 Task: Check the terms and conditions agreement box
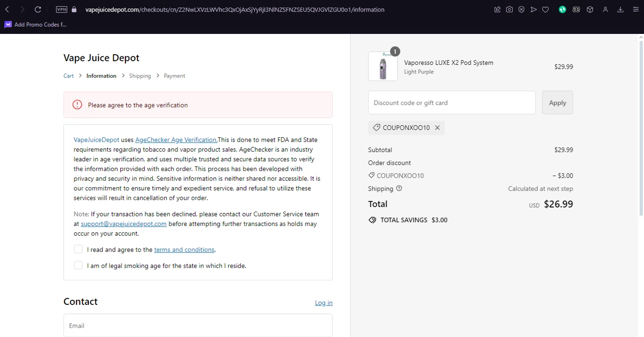(x=78, y=249)
